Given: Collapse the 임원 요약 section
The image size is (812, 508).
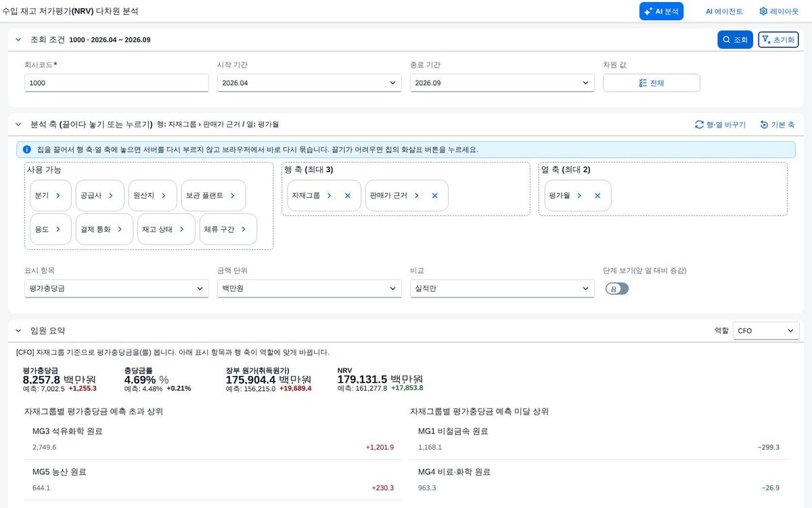Looking at the screenshot, I should tap(18, 331).
